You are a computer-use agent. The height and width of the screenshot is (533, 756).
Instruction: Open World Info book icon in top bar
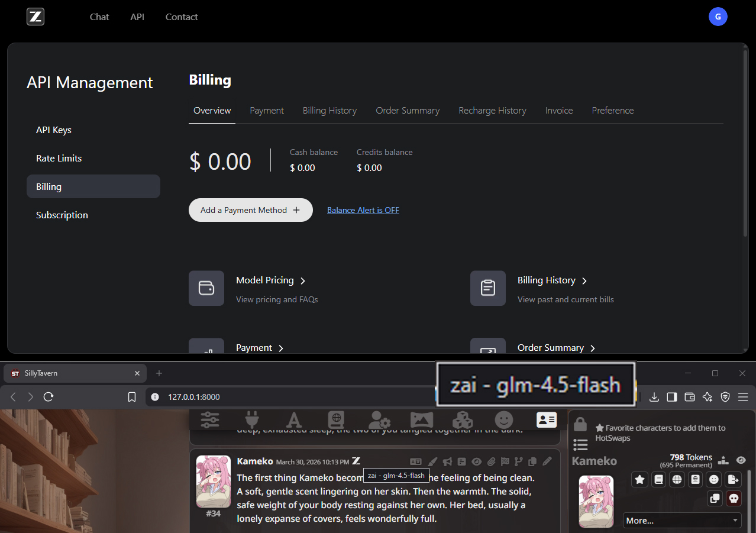click(336, 420)
